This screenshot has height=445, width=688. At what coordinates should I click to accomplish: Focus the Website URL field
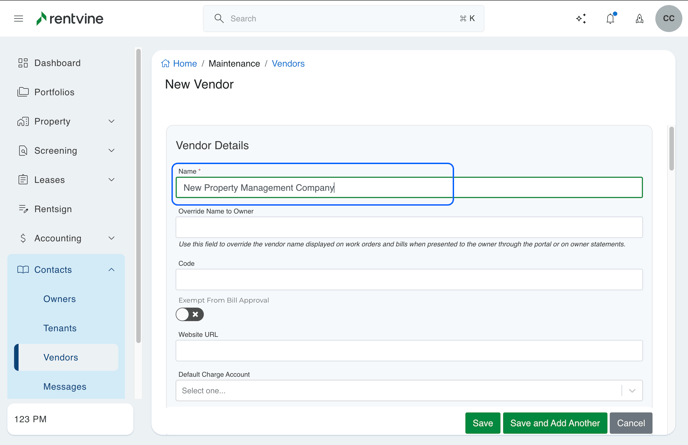tap(409, 351)
